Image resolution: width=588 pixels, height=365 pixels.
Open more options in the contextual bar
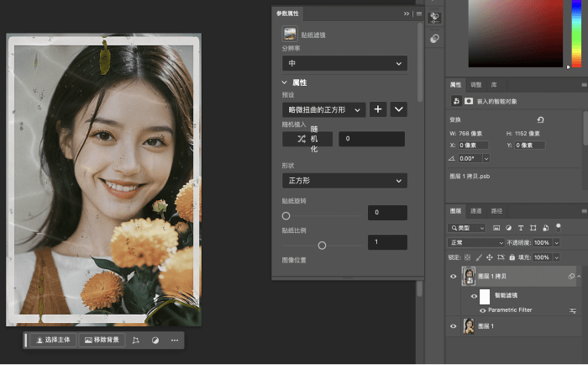(175, 341)
